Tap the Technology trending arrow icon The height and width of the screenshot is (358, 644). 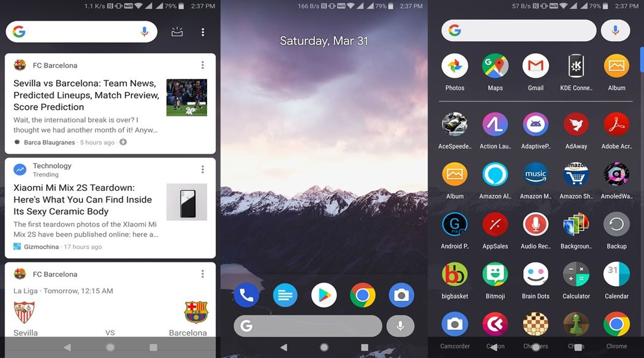pos(20,170)
